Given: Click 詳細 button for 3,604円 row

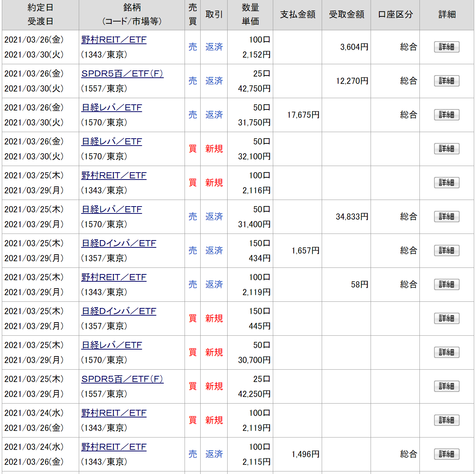Looking at the screenshot, I should pyautogui.click(x=446, y=47).
